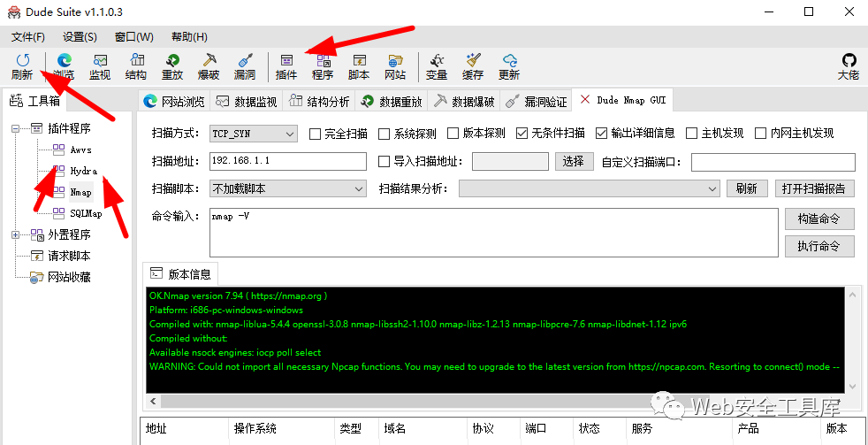Switch to the 结构分析 tab
Image resolution: width=868 pixels, height=445 pixels.
tap(319, 102)
